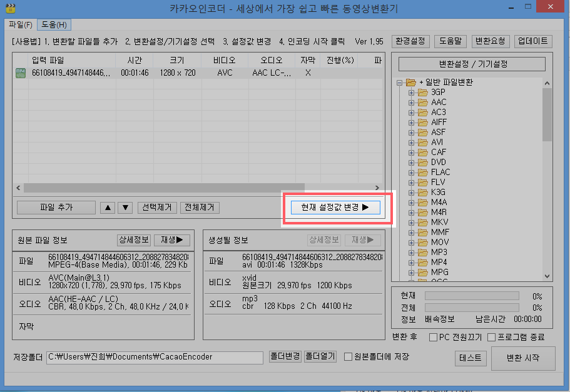Image resolution: width=570 pixels, height=392 pixels.
Task: Check 원본폴더에 저장 option
Action: (348, 357)
